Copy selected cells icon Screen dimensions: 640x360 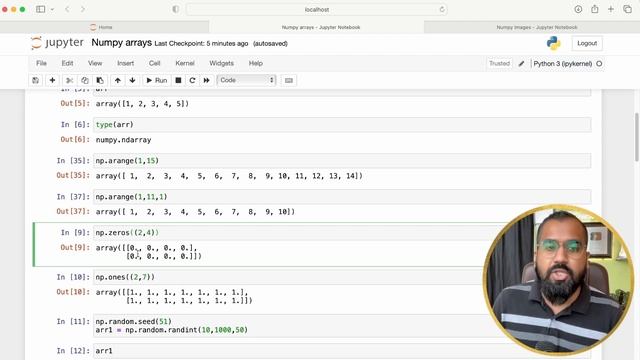tap(84, 80)
